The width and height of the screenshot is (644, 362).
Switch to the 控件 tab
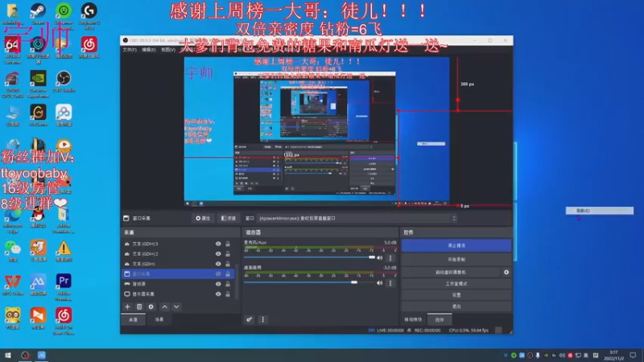tap(440, 319)
